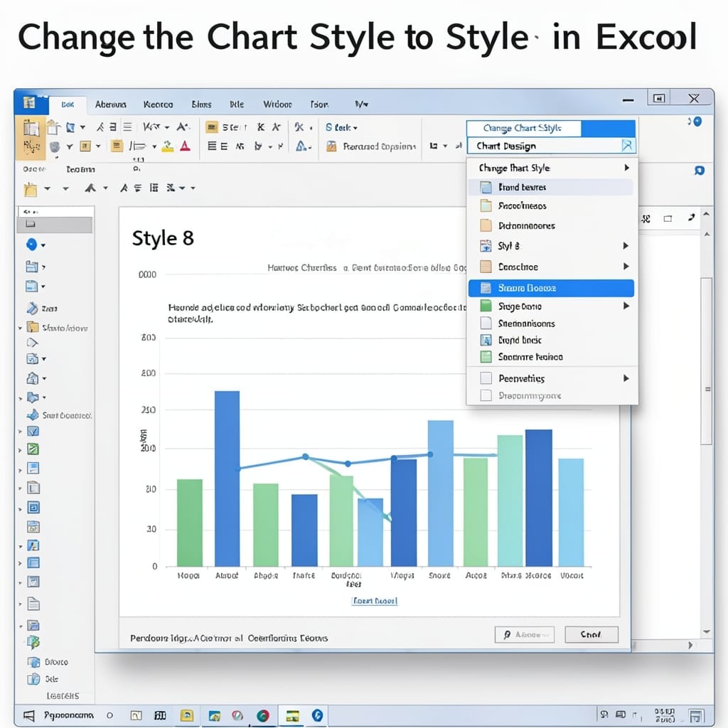This screenshot has height=728, width=728.
Task: Open the document icon dropdown in the left sidebar
Action: coord(36,286)
